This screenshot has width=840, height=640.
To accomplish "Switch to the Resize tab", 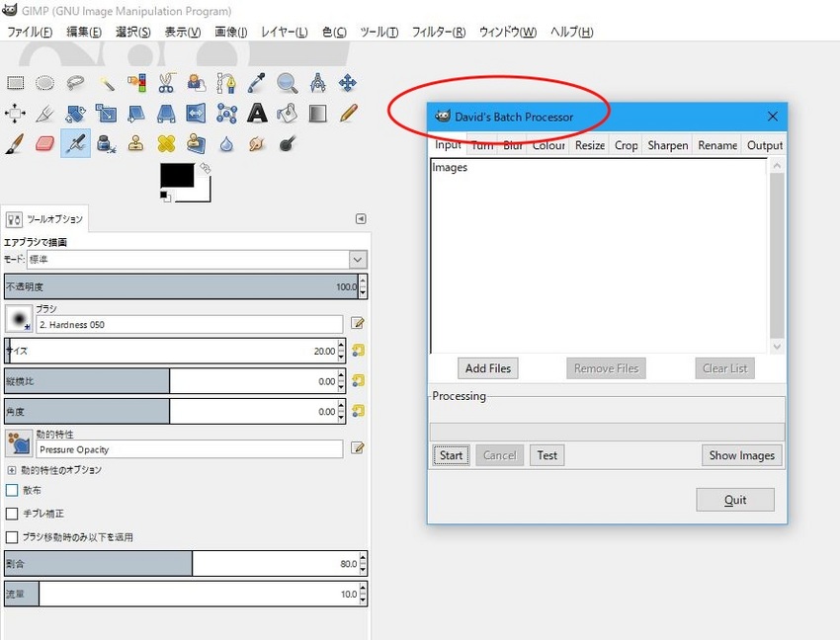I will tap(590, 145).
